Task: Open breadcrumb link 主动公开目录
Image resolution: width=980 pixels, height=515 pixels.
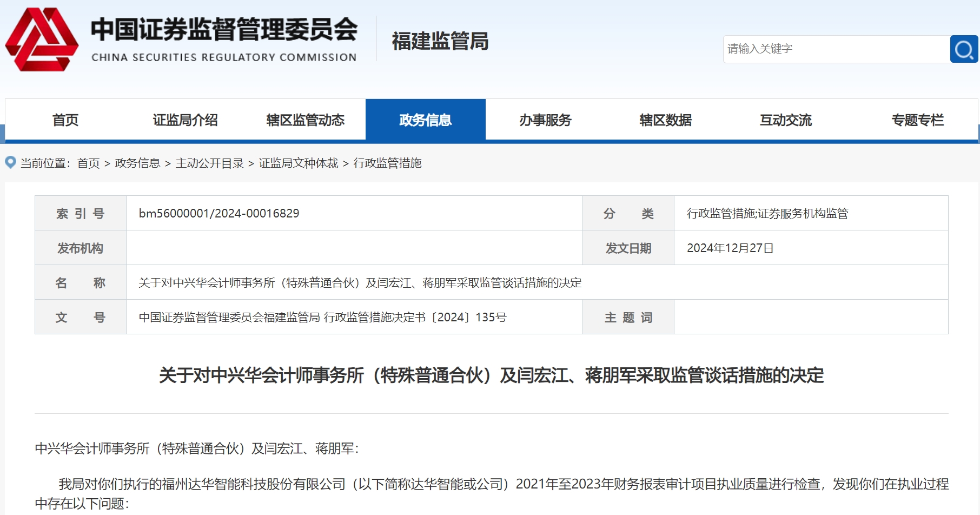Action: (x=209, y=164)
